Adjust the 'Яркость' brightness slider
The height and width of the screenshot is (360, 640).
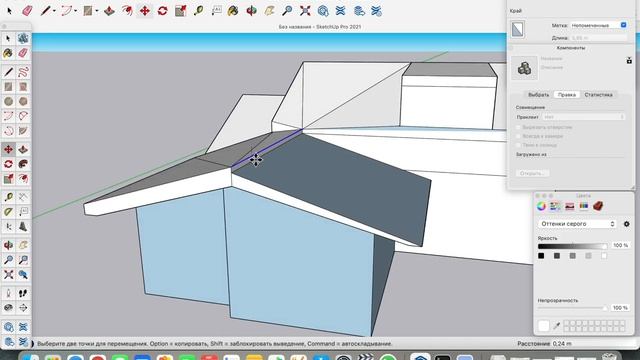click(x=572, y=246)
